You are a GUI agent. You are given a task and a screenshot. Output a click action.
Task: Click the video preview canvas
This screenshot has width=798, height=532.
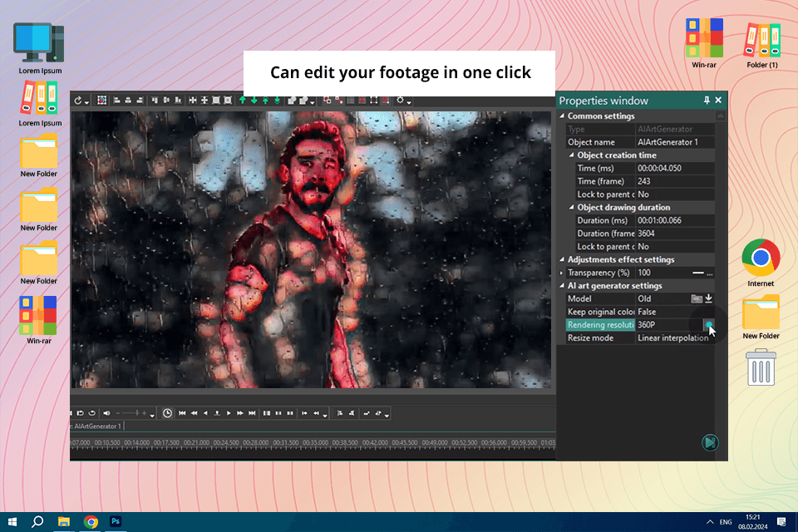click(x=310, y=249)
